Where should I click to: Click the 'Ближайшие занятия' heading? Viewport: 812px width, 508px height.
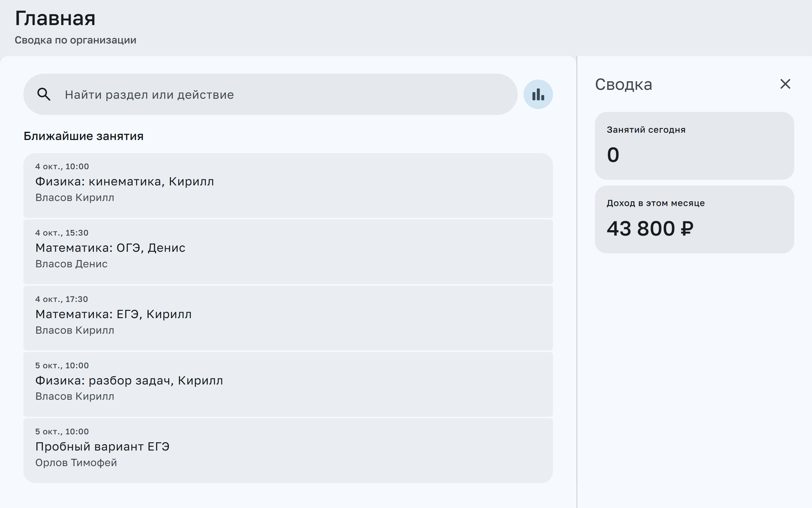coord(83,136)
